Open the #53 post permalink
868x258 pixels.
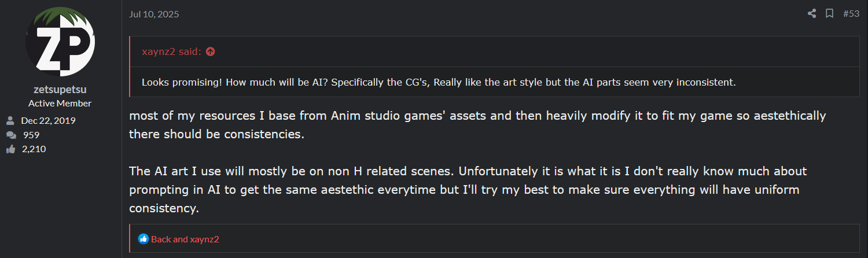pyautogui.click(x=851, y=14)
